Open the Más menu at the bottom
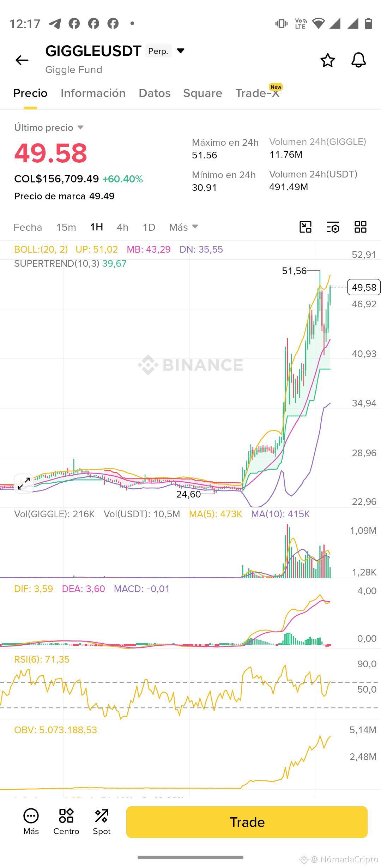Image resolution: width=381 pixels, height=868 pixels. point(31,822)
